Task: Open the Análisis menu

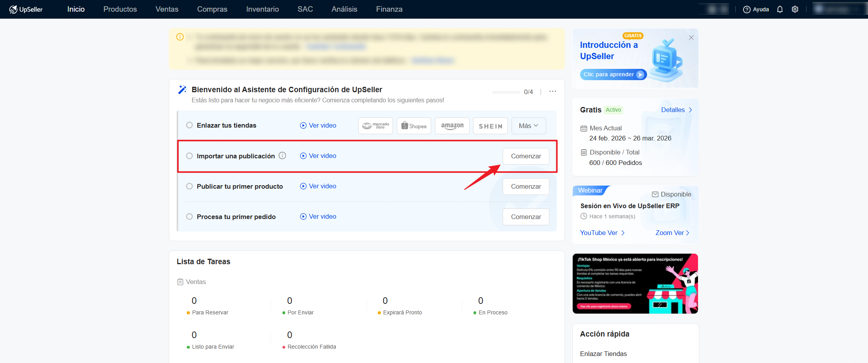Action: pyautogui.click(x=344, y=9)
